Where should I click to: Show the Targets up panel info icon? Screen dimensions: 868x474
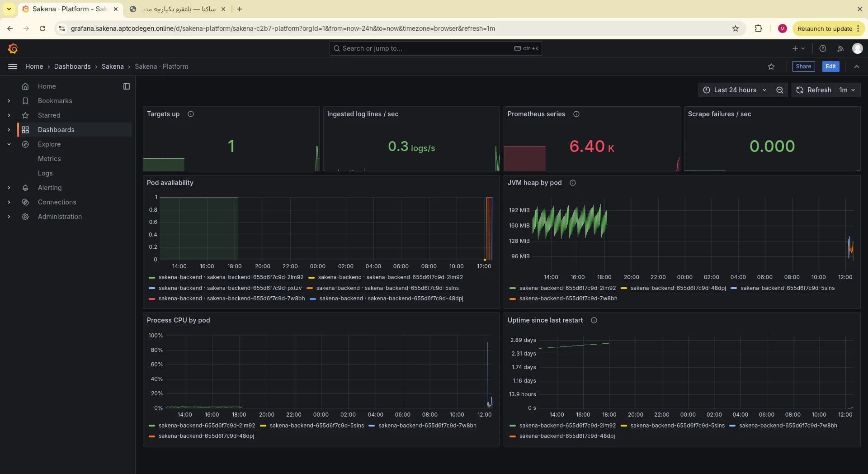(191, 114)
